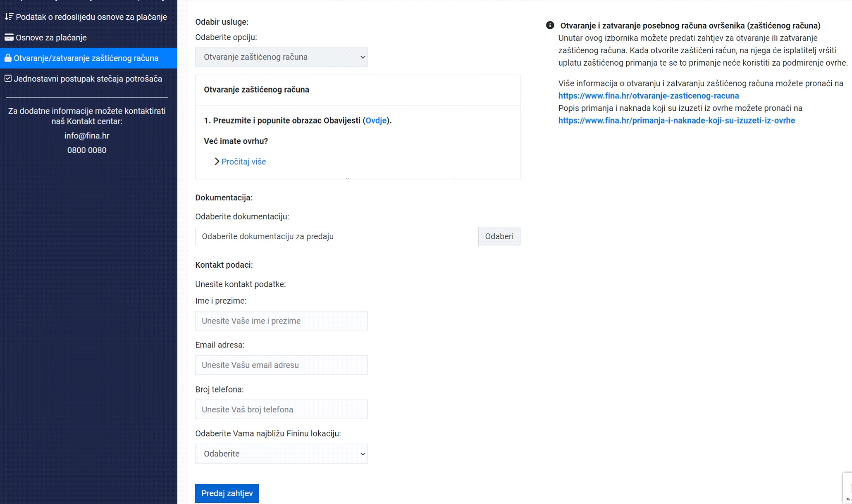The height and width of the screenshot is (504, 852).
Task: Click into the Email adresa field
Action: click(x=281, y=365)
